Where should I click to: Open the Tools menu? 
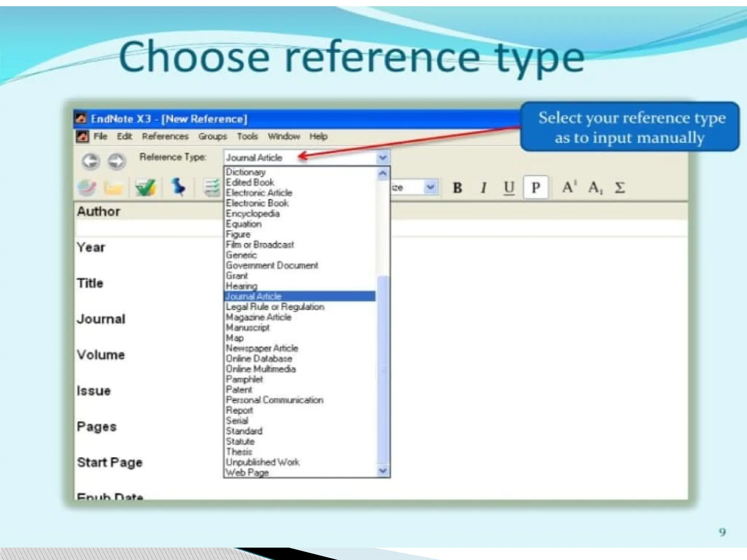(247, 136)
